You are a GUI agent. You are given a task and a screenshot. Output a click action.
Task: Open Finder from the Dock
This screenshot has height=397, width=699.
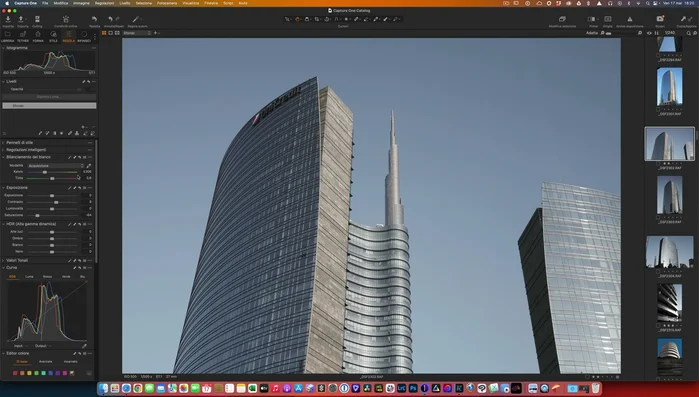point(103,389)
